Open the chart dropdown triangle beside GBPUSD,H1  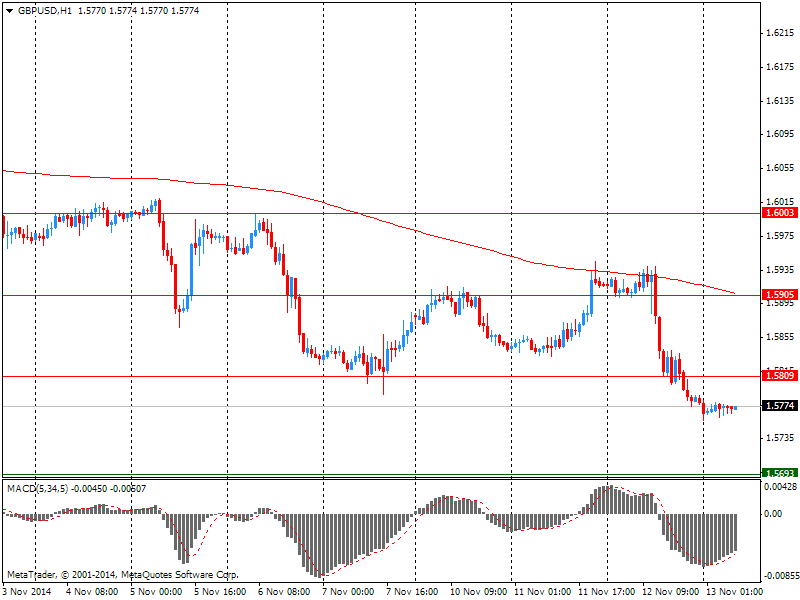pyautogui.click(x=9, y=11)
